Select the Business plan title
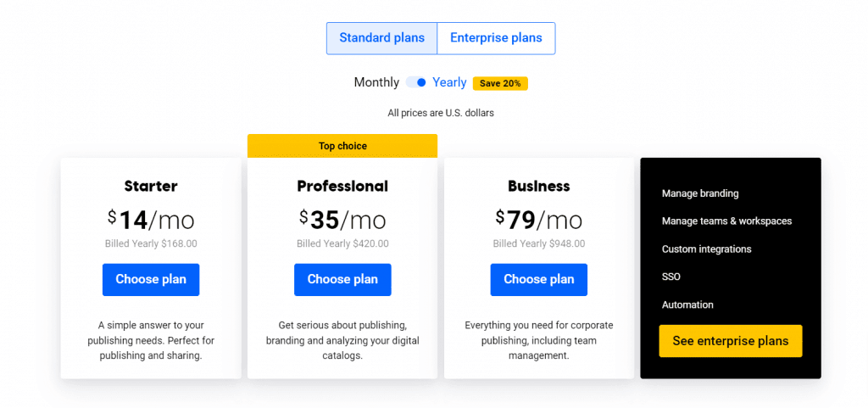 coord(538,186)
